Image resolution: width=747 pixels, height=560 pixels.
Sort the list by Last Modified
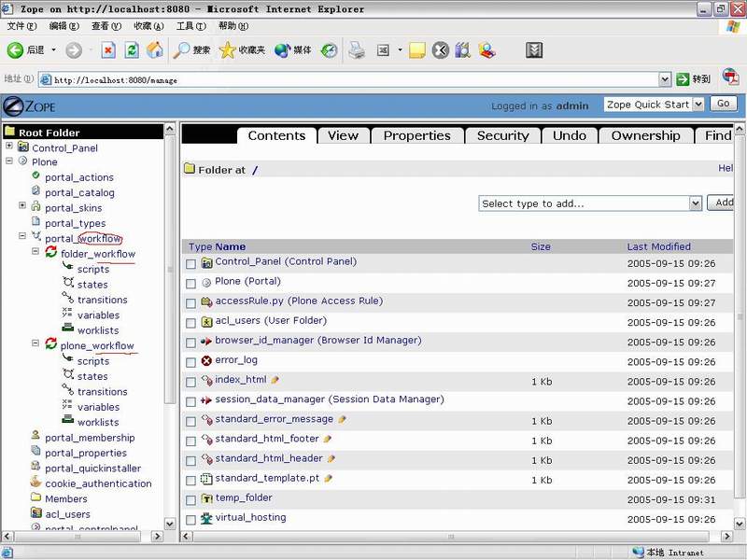pos(658,246)
